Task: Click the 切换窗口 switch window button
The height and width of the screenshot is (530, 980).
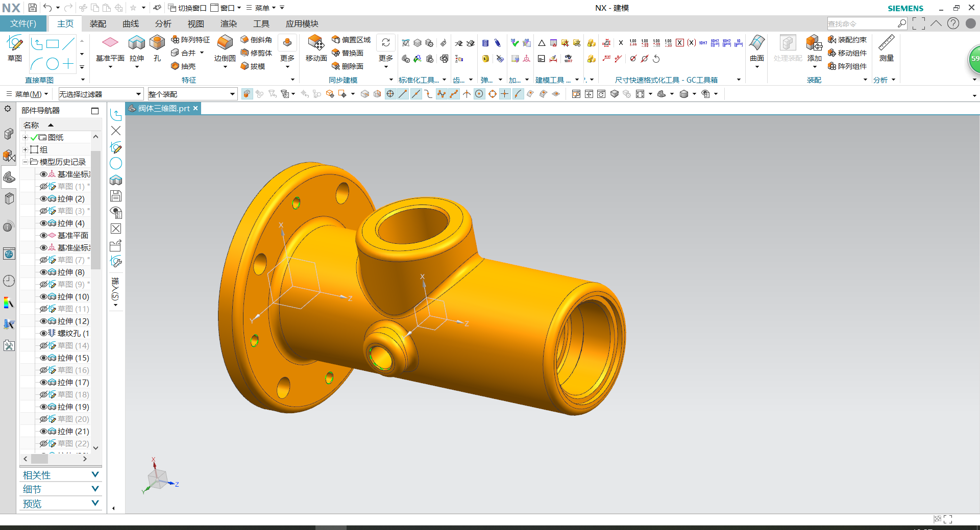Action: click(x=187, y=8)
